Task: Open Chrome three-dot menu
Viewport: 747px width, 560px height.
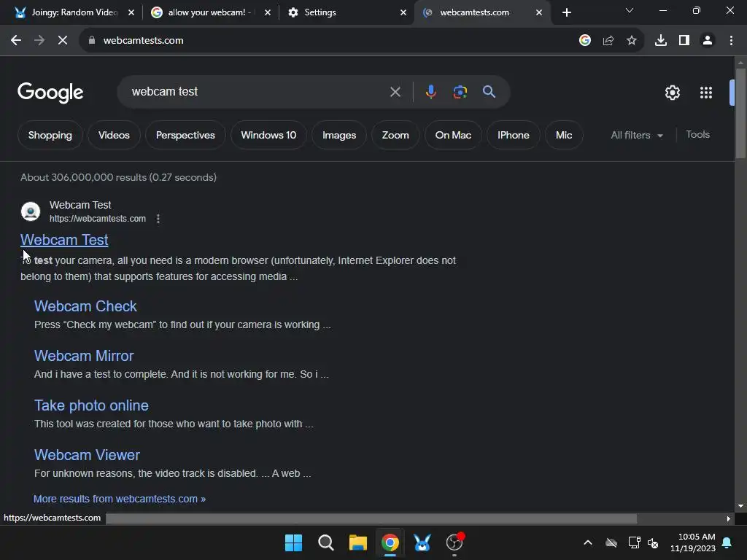Action: pos(731,41)
